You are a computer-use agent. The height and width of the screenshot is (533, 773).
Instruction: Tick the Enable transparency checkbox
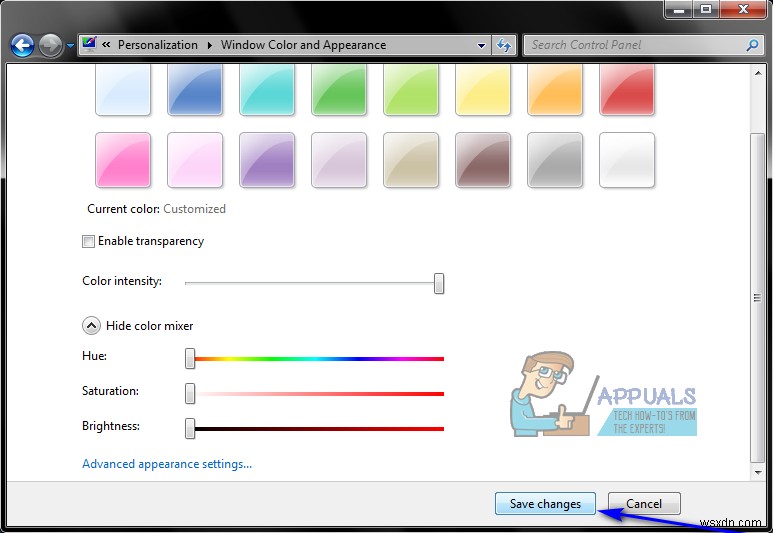pyautogui.click(x=88, y=242)
